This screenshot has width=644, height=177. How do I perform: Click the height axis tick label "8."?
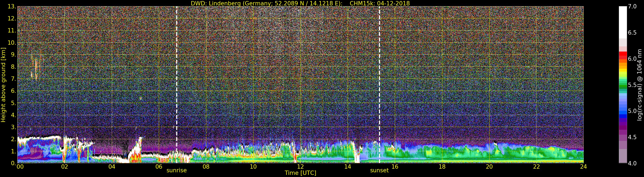14,67
